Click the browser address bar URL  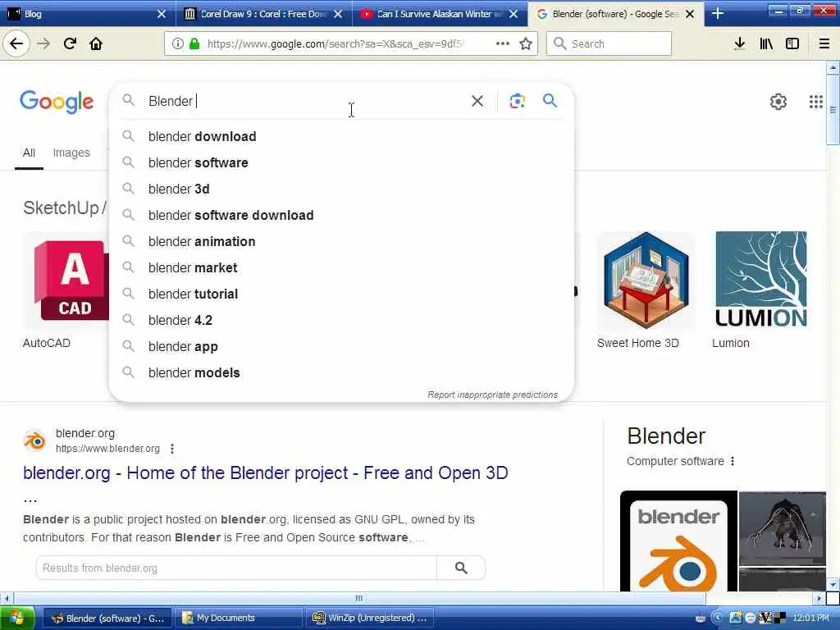click(x=336, y=44)
